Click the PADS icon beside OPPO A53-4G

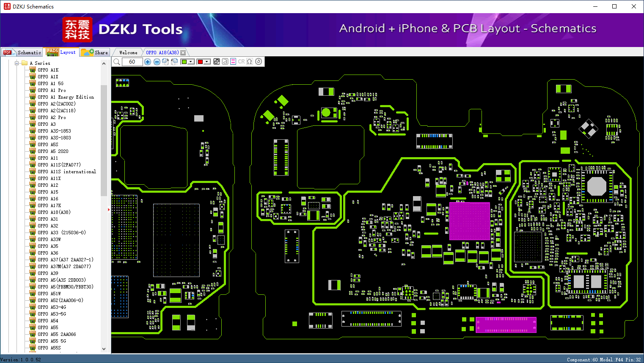pyautogui.click(x=33, y=307)
